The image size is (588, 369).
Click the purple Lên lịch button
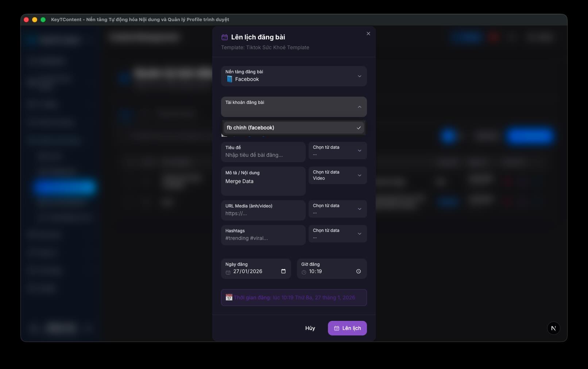347,328
